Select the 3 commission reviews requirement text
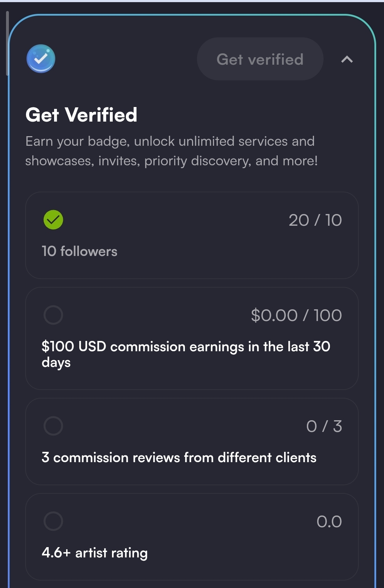This screenshot has width=384, height=588. point(179,458)
